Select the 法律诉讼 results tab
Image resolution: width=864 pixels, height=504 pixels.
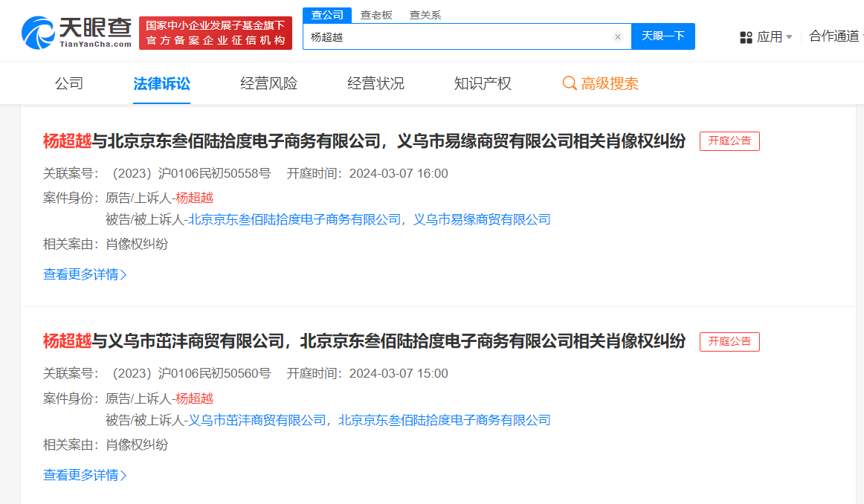[x=161, y=83]
